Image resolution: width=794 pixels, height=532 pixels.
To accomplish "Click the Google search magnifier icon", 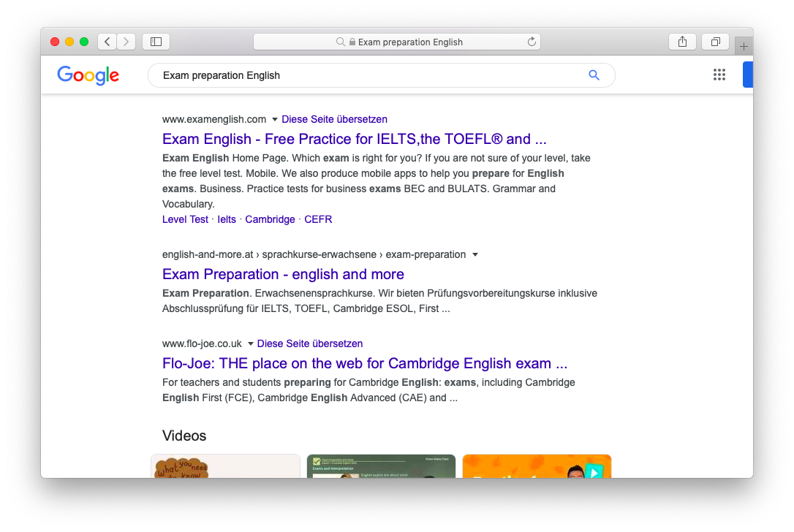I will point(594,75).
